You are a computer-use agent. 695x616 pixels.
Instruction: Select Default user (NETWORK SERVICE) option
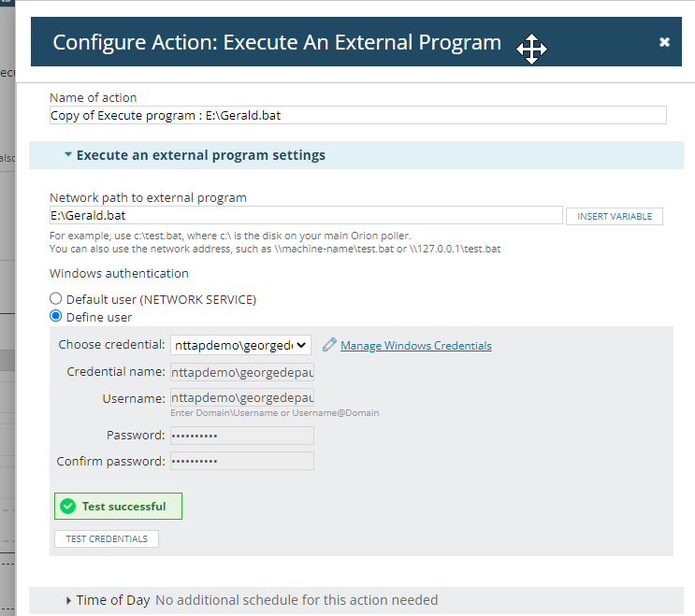[56, 299]
